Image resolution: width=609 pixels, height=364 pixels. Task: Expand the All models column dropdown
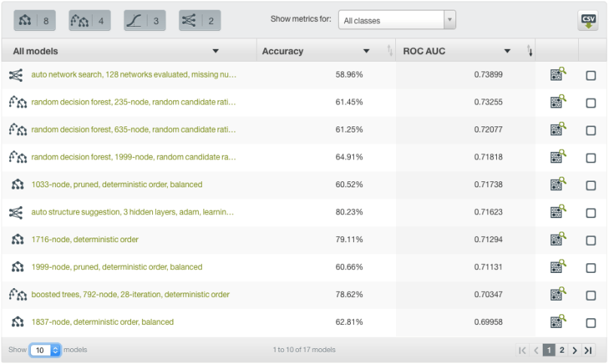pos(216,51)
